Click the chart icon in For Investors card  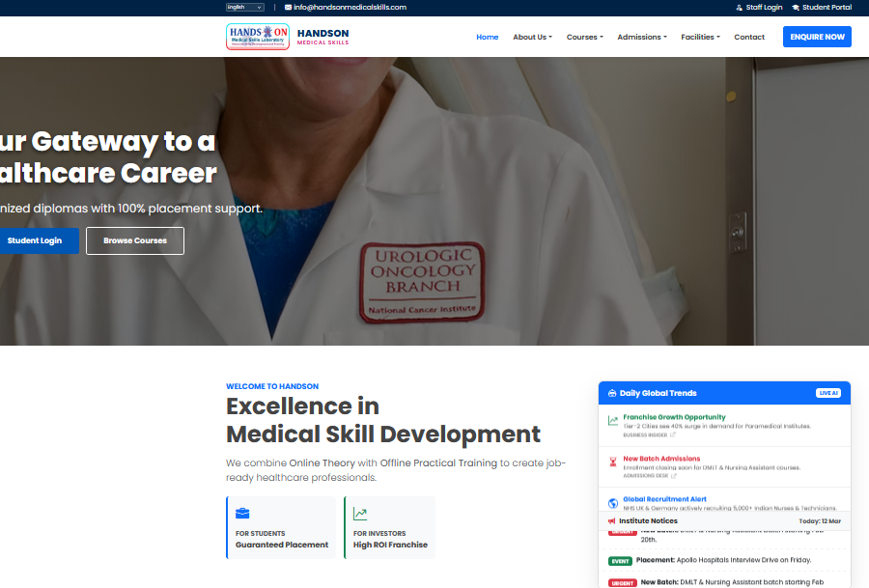tap(360, 514)
